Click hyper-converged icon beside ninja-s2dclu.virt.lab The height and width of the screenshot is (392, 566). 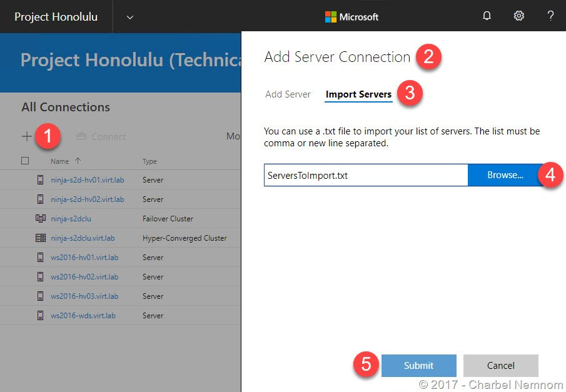click(41, 238)
